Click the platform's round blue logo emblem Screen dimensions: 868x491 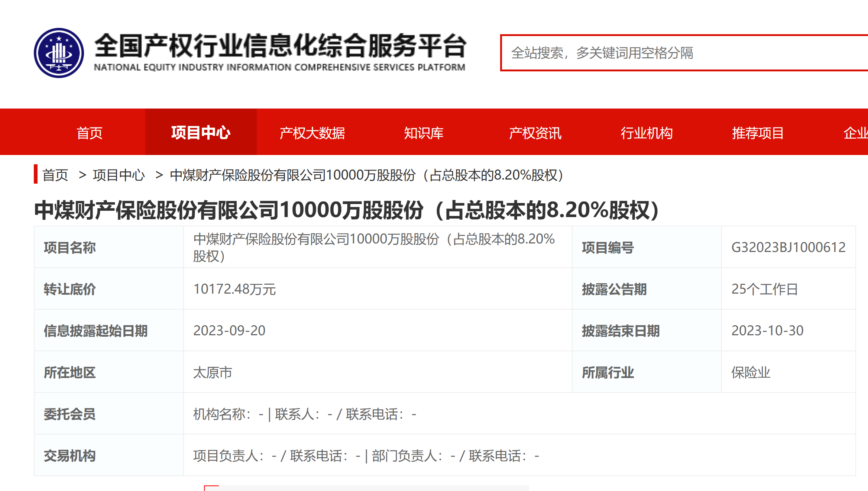point(59,53)
